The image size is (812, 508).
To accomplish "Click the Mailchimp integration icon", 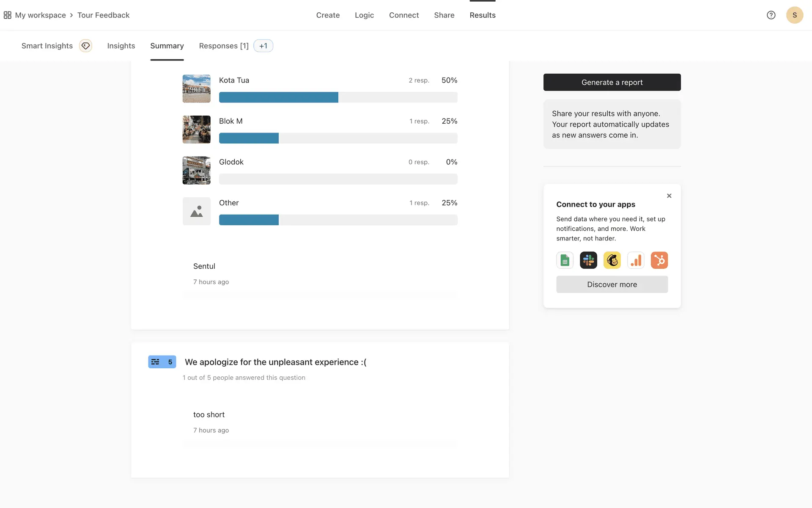I will click(x=612, y=260).
